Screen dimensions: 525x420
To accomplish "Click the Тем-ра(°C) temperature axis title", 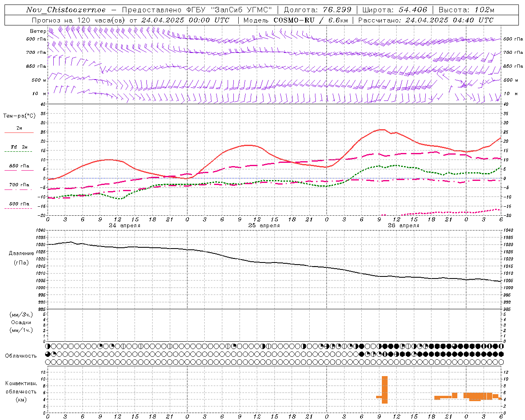I will point(19,116).
